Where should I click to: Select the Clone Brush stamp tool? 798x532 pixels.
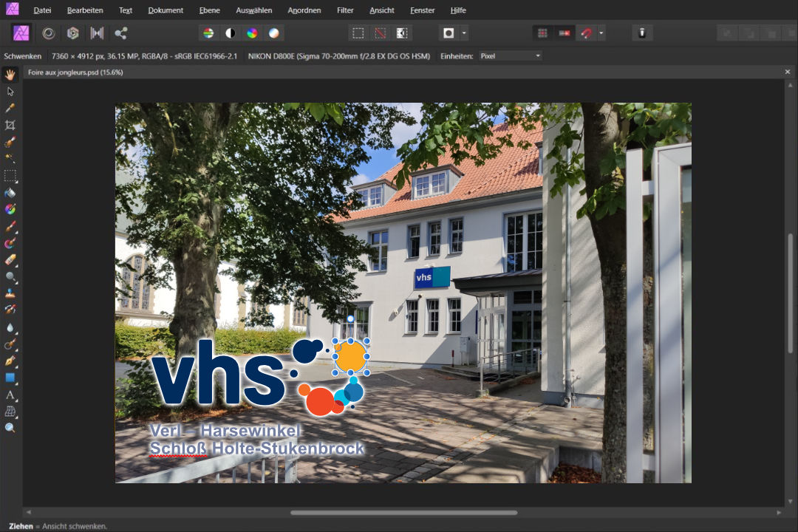tap(10, 293)
